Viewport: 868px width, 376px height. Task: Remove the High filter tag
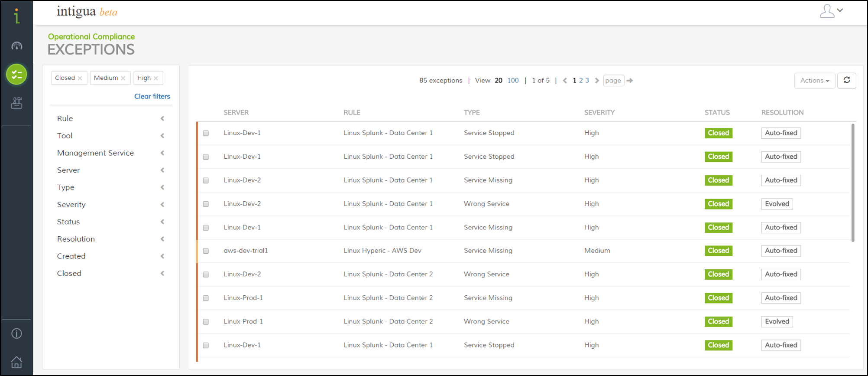click(x=156, y=78)
